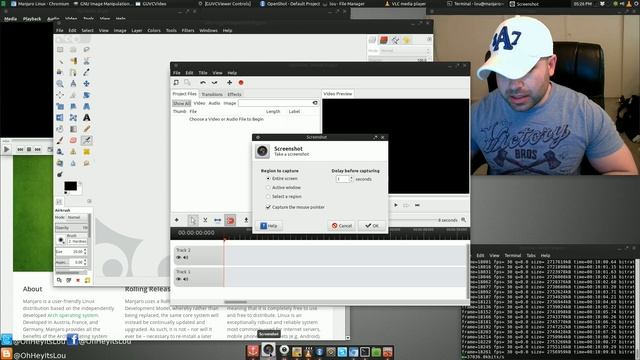Viewport: 640px width, 360px height.
Task: Toggle visibility eye on Track 2
Action: pos(178,258)
